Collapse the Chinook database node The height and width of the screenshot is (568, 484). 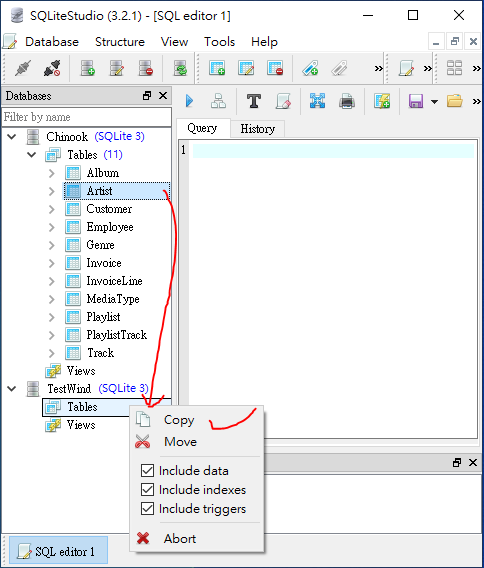pyautogui.click(x=12, y=137)
